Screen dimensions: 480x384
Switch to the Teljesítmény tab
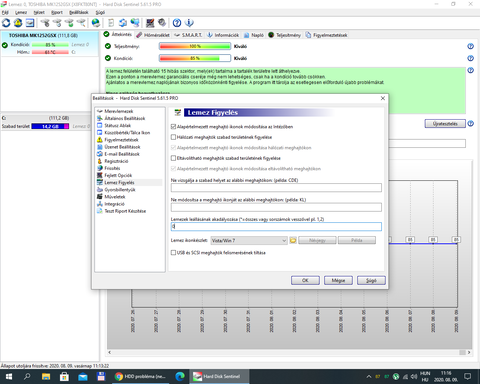285,35
